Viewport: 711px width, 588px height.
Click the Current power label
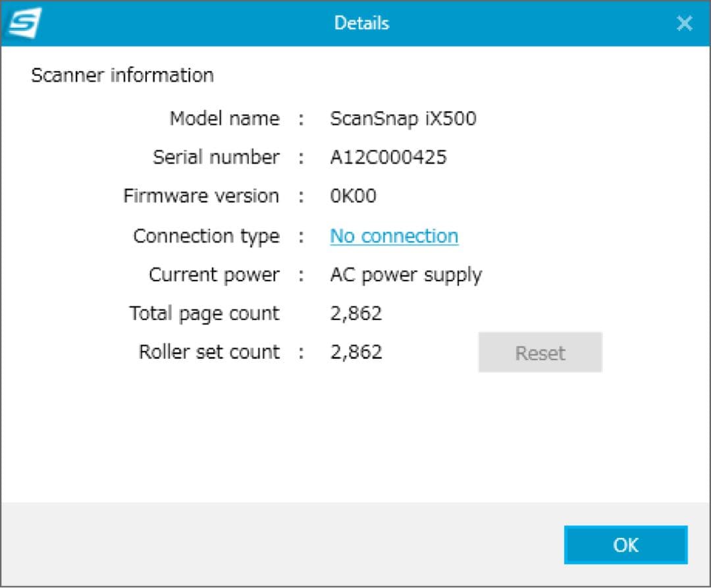click(x=214, y=275)
